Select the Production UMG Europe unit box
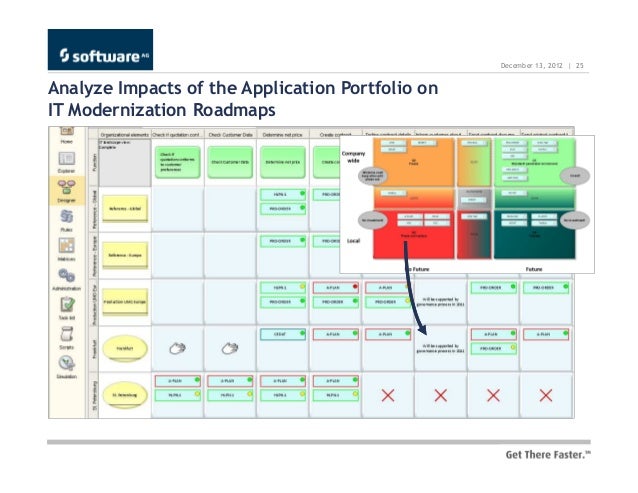The image size is (638, 493). [125, 302]
